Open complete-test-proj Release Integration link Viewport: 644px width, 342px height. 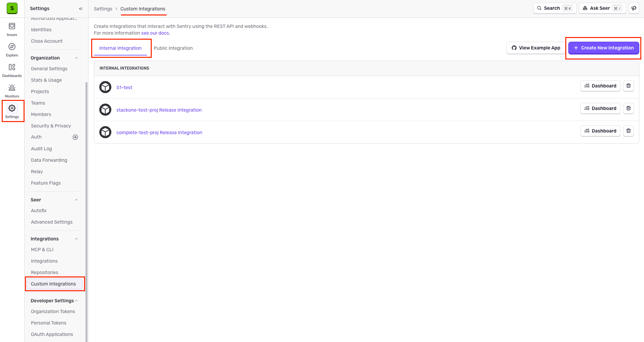(159, 132)
